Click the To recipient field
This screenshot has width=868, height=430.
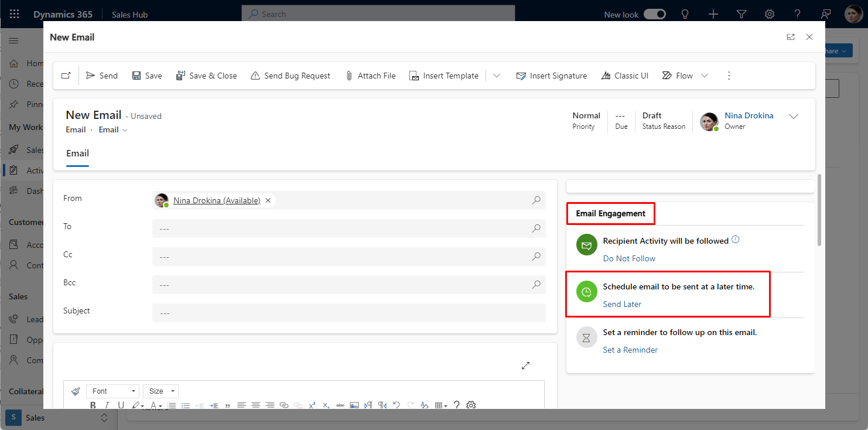point(348,228)
